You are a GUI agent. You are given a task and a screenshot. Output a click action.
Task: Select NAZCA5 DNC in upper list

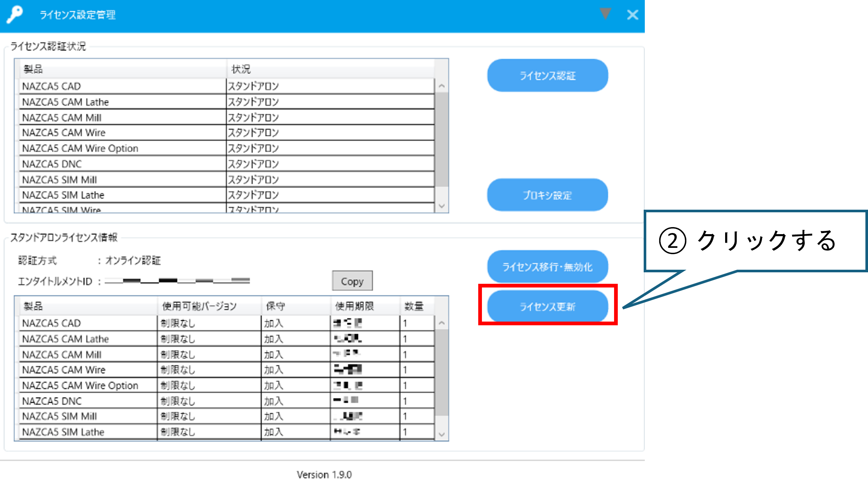[x=226, y=164]
